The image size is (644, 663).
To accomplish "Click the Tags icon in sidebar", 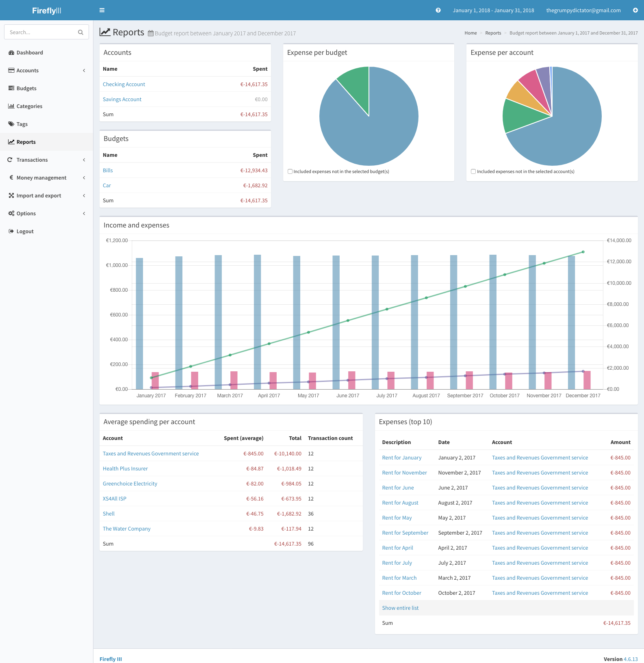I will pos(11,124).
